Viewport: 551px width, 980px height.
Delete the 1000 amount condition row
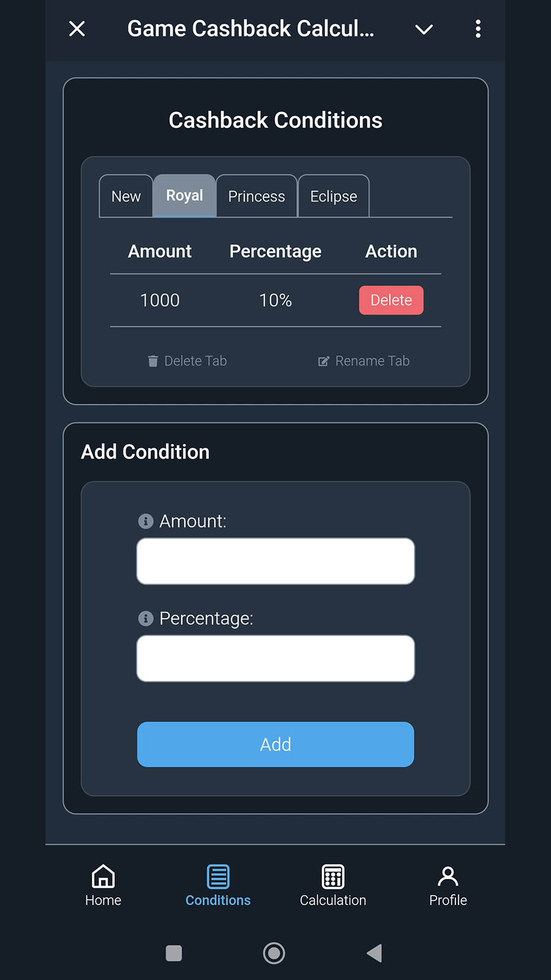point(391,300)
